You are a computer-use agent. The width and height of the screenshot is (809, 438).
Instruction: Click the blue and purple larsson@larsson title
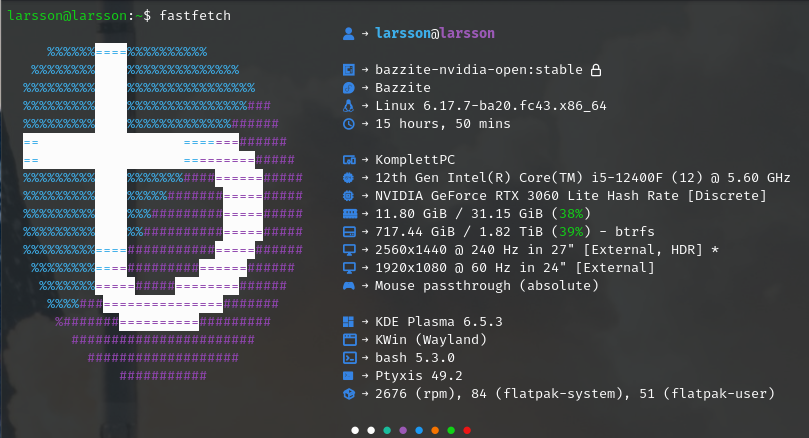[435, 34]
